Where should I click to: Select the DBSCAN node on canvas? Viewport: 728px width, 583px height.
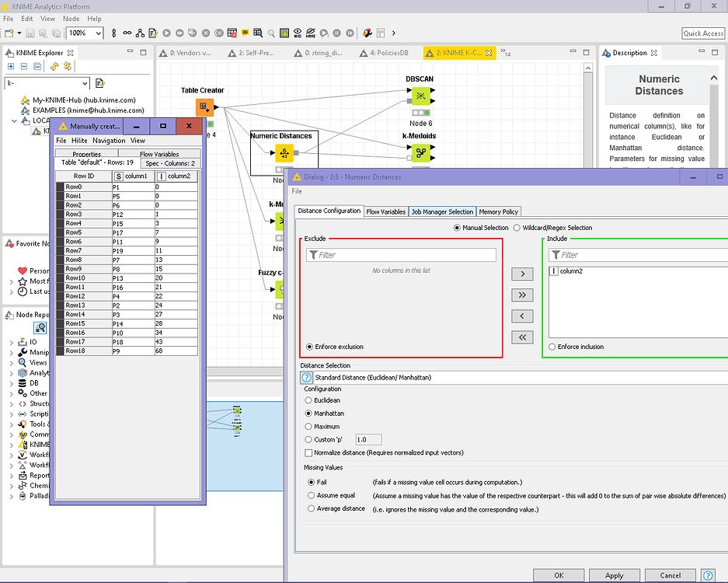[420, 96]
